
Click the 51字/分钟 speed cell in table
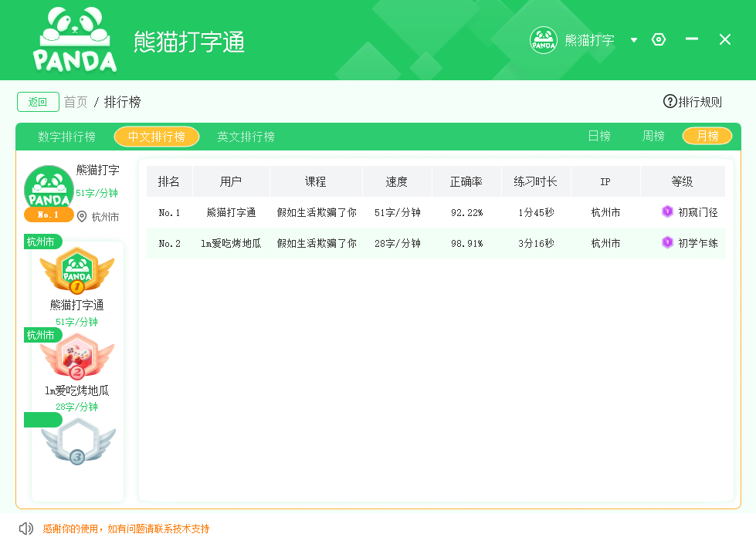(x=397, y=212)
